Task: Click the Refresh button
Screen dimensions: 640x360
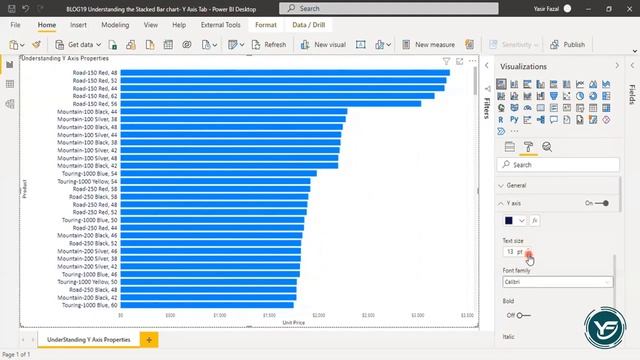Action: pyautogui.click(x=269, y=44)
